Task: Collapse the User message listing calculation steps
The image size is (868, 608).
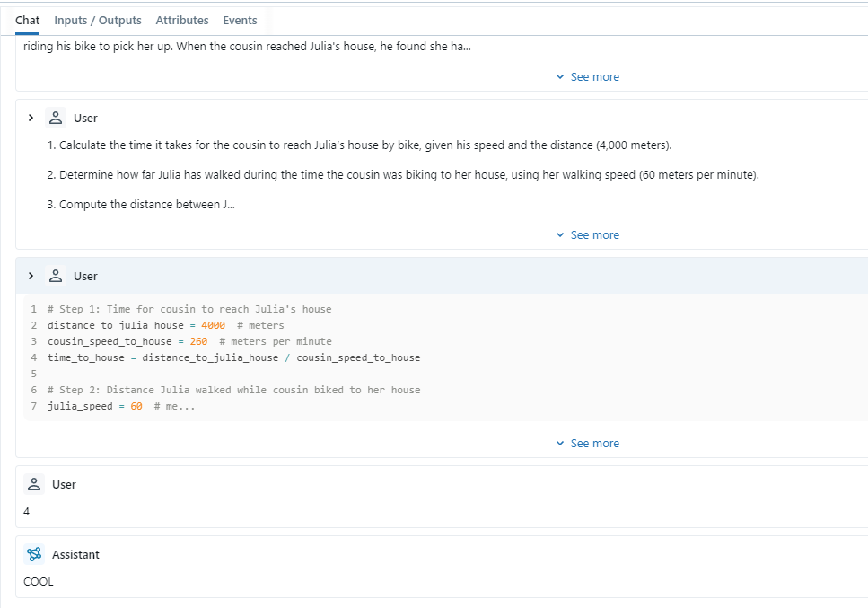Action: (x=31, y=118)
